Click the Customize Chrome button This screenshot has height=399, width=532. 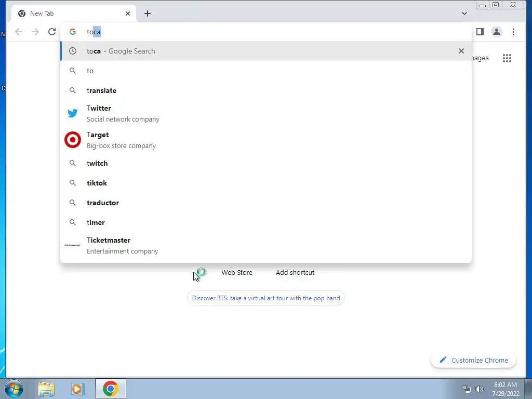pos(474,360)
